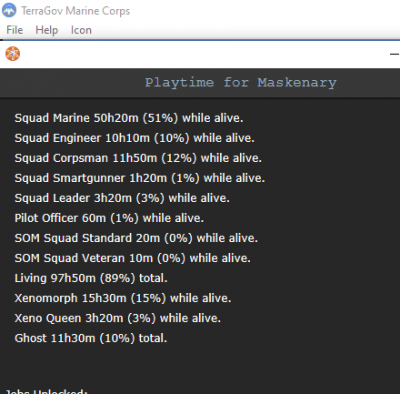400x394 pixels.
Task: Select the 'Squad Corpsman 11h50m (12%)' line
Action: [x=138, y=158]
